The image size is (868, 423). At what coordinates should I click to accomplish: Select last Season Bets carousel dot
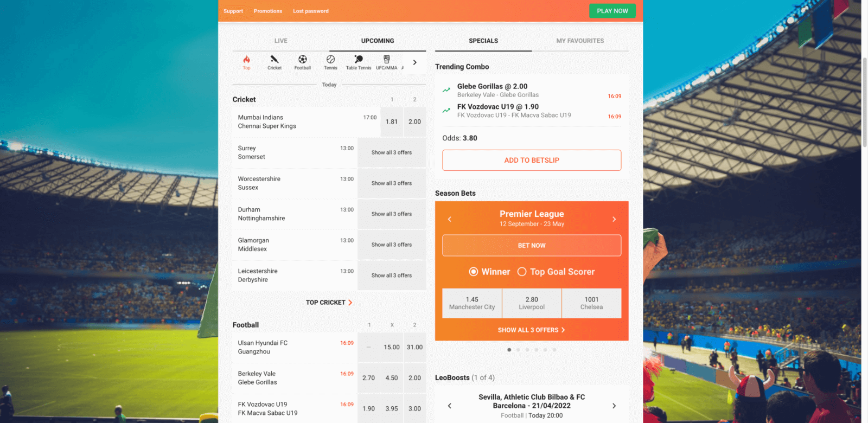tap(554, 350)
